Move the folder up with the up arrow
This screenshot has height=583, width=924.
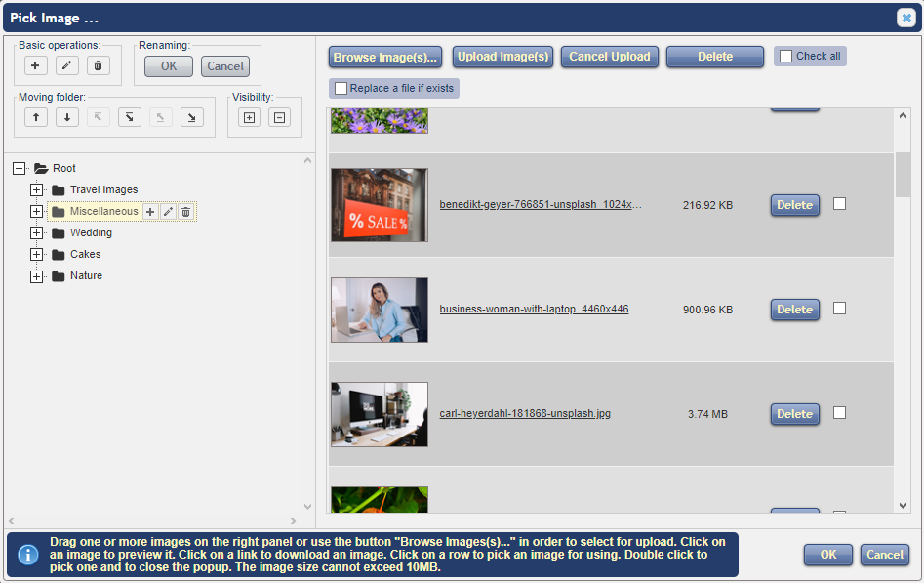pos(36,117)
